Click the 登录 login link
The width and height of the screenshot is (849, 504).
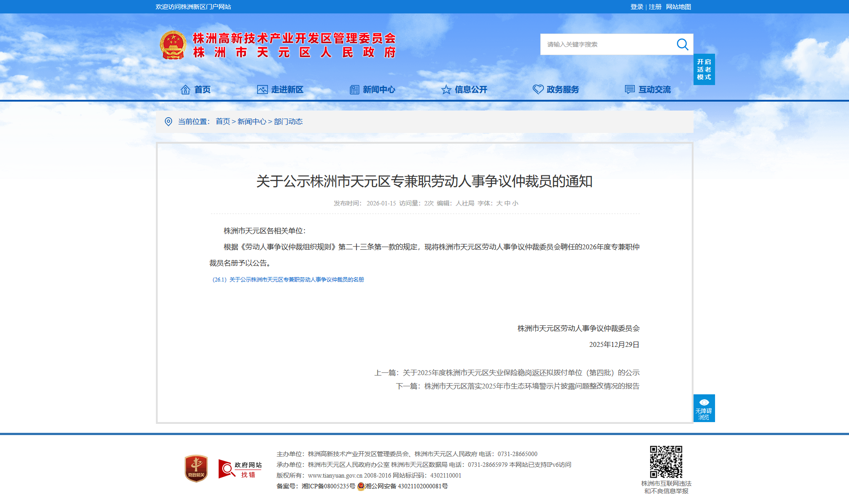pyautogui.click(x=637, y=7)
